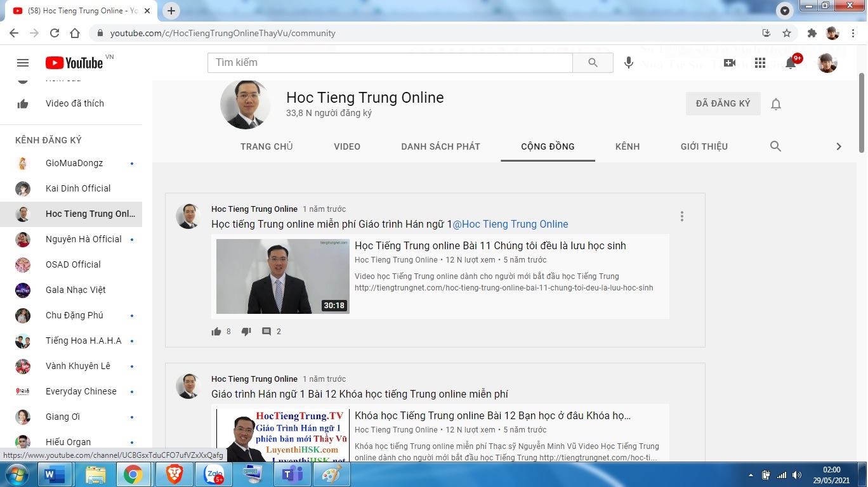
Task: Open video title Bài 12 Bạn học ở đâu
Action: click(493, 416)
